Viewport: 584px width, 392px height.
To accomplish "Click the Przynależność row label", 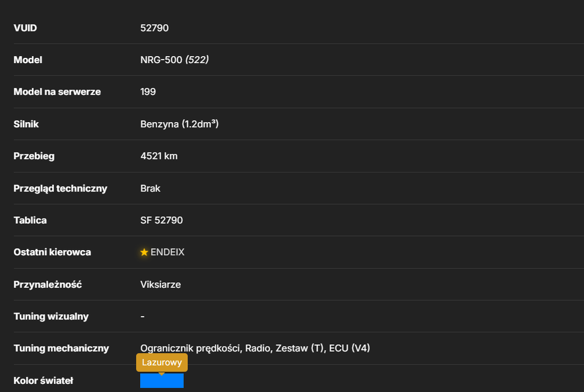I will 48,285.
